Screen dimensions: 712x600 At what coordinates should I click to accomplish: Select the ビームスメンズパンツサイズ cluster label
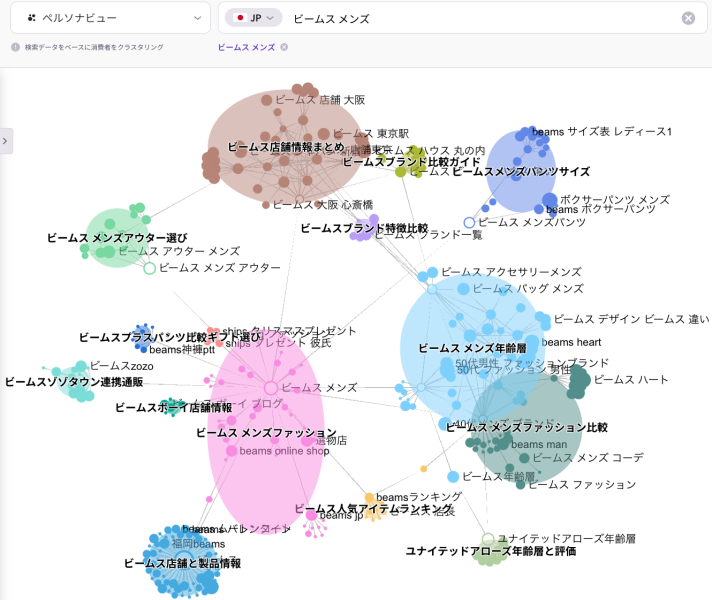[521, 172]
